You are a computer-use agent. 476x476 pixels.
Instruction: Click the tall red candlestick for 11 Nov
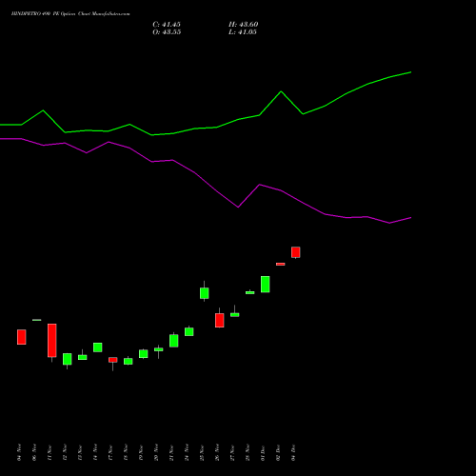[x=52, y=341]
